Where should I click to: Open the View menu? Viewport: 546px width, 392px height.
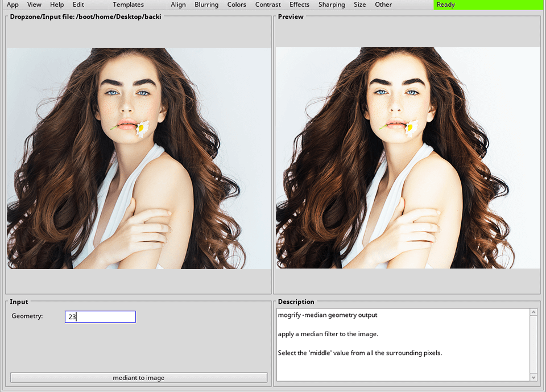pyautogui.click(x=34, y=5)
